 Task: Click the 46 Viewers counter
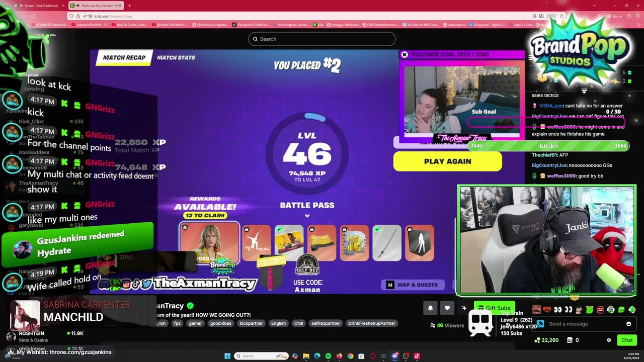pyautogui.click(x=447, y=325)
